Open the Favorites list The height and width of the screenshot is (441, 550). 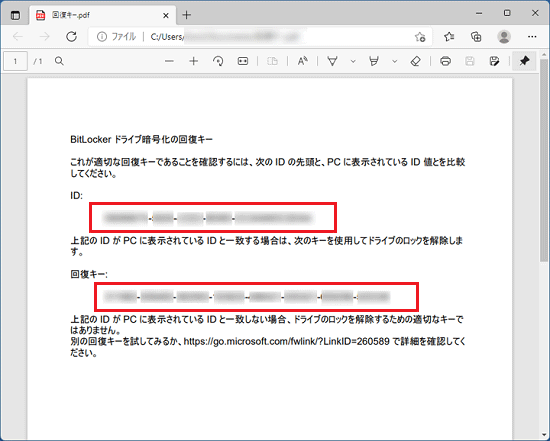click(449, 36)
